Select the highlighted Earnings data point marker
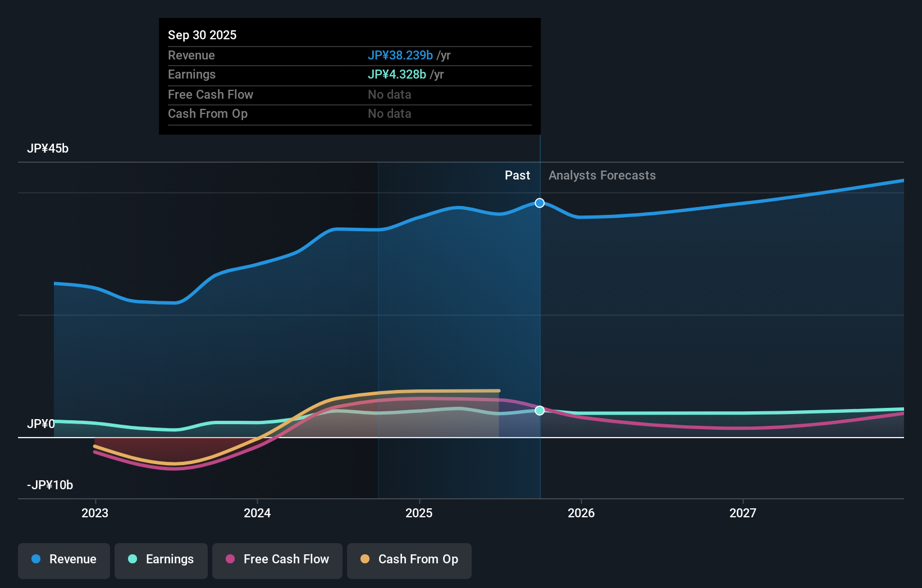The width and height of the screenshot is (922, 588). (540, 411)
